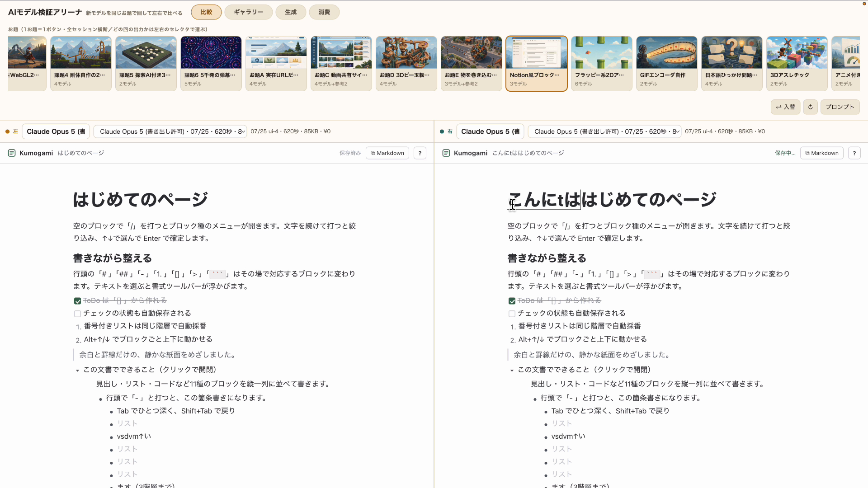Screen dimensions: 868x488
Task: Open help question mark in right pane
Action: point(854,153)
